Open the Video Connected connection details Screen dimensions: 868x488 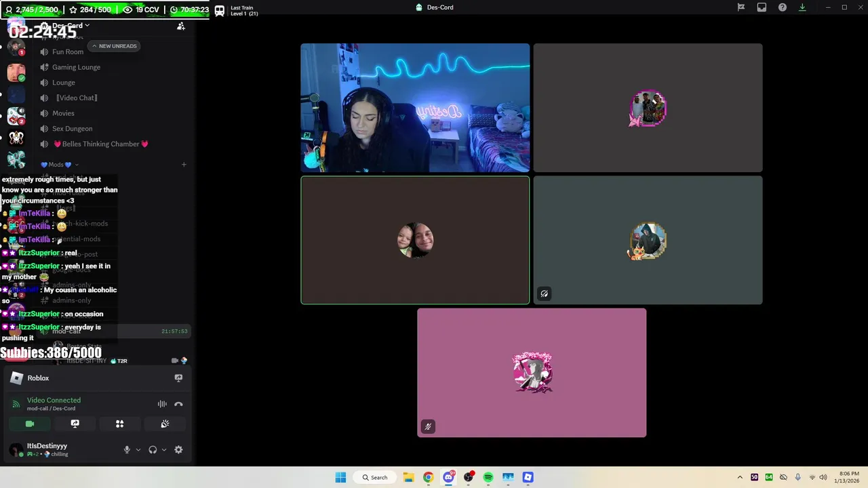(54, 400)
